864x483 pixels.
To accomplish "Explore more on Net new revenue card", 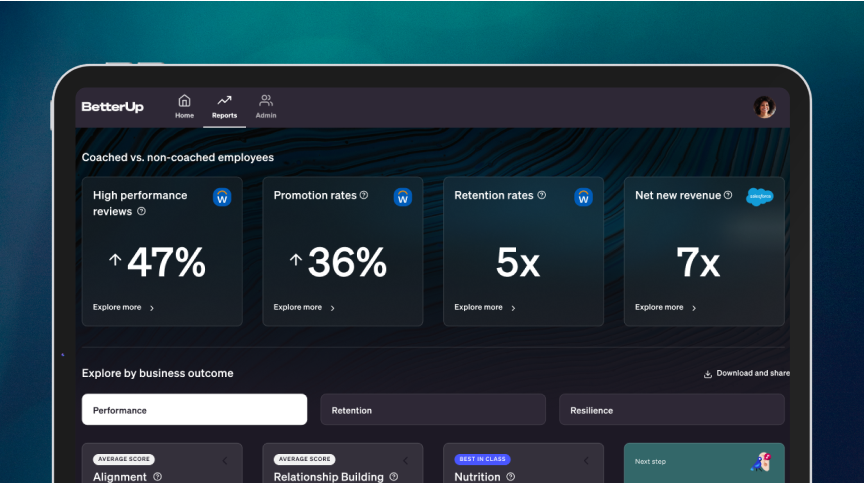I will tap(666, 308).
